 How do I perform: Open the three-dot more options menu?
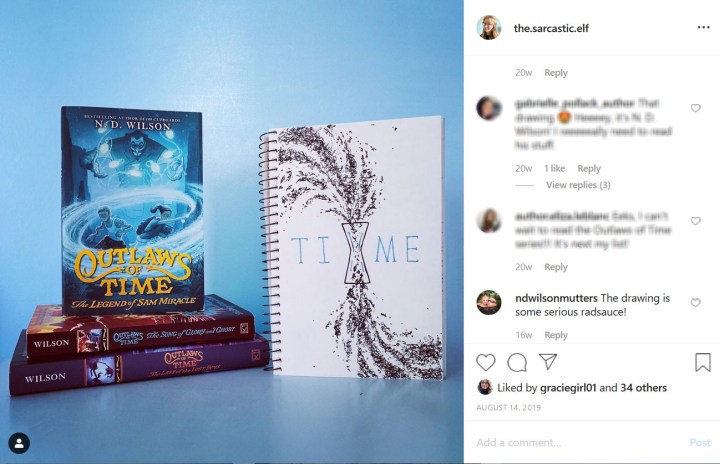coord(703,28)
